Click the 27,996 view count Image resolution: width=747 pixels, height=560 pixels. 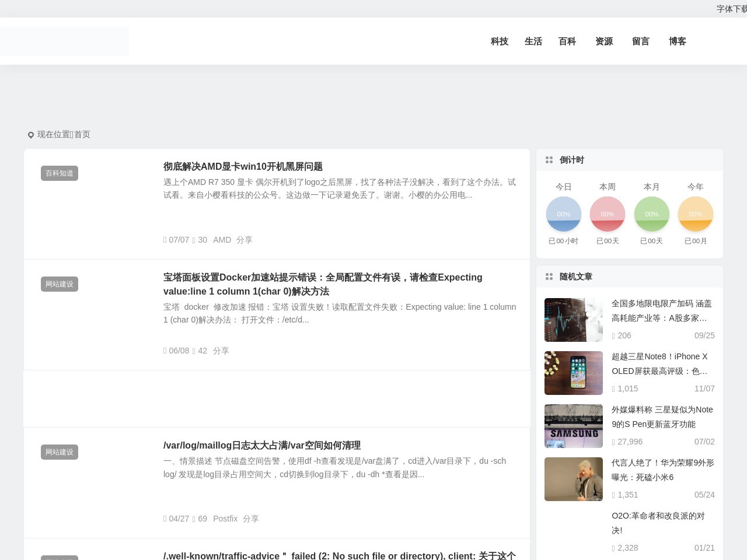tap(630, 442)
